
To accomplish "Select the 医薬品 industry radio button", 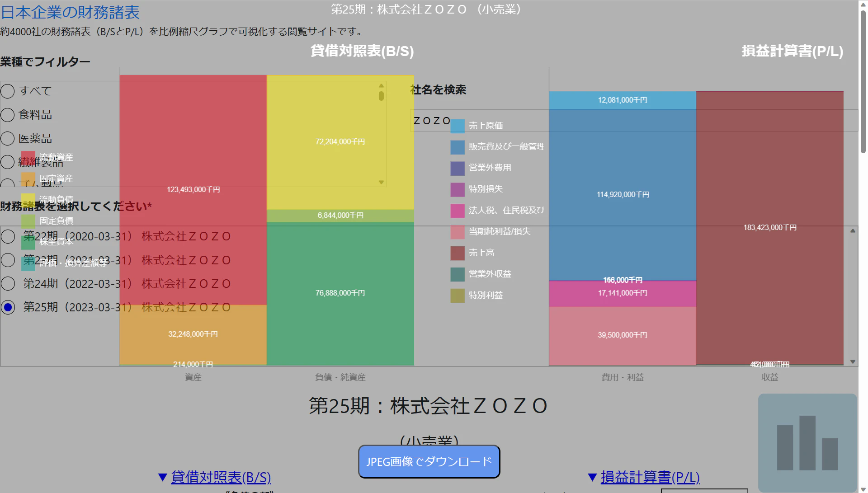I will click(8, 138).
